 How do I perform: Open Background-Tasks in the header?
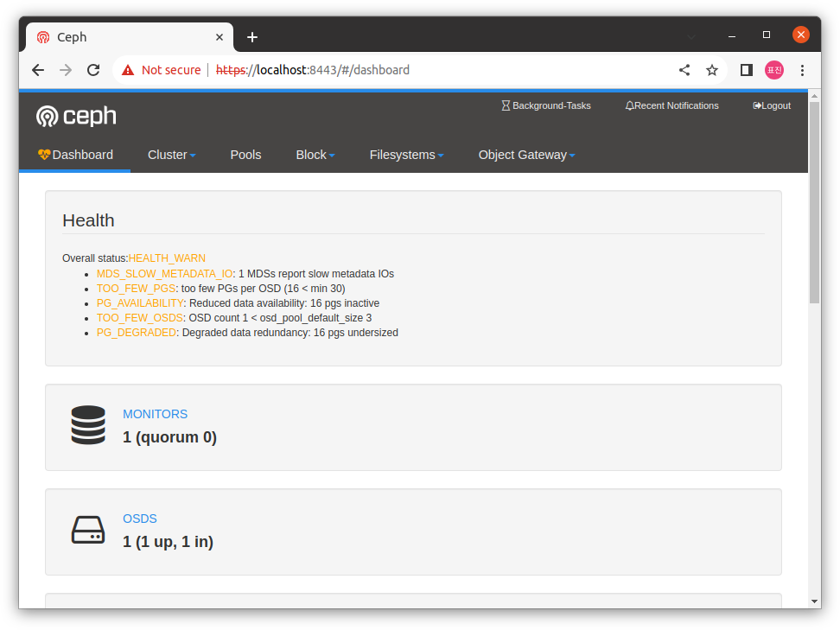(x=546, y=105)
